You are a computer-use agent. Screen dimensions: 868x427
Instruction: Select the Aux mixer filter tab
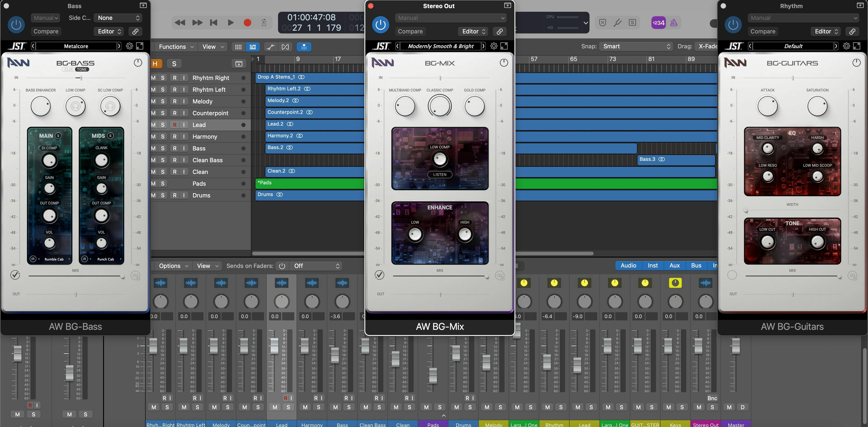pyautogui.click(x=674, y=265)
